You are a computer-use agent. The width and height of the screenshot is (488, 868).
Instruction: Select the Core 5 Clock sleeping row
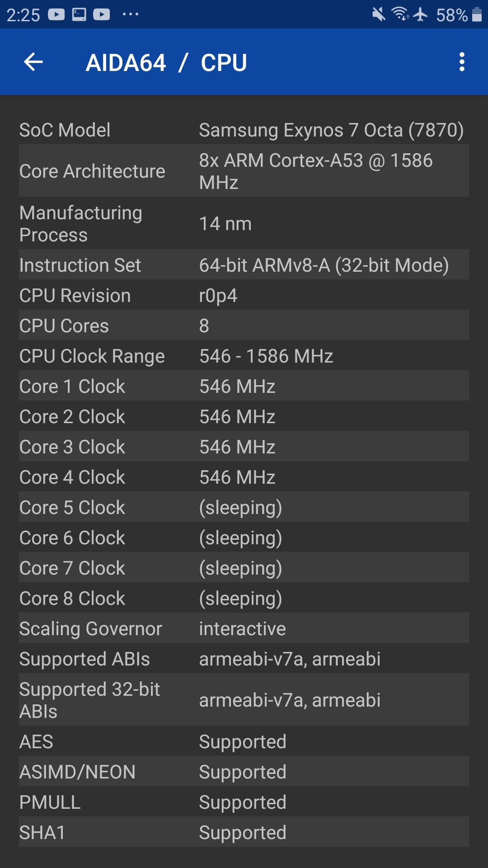(244, 507)
